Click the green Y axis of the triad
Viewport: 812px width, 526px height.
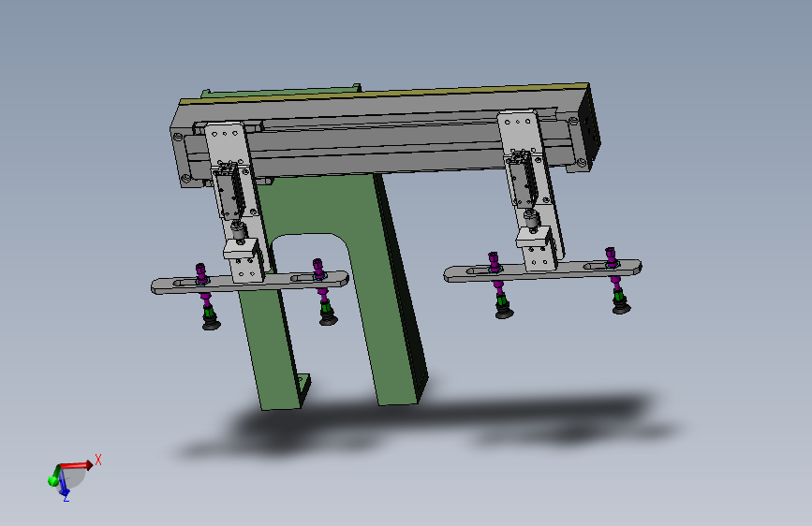(x=53, y=476)
